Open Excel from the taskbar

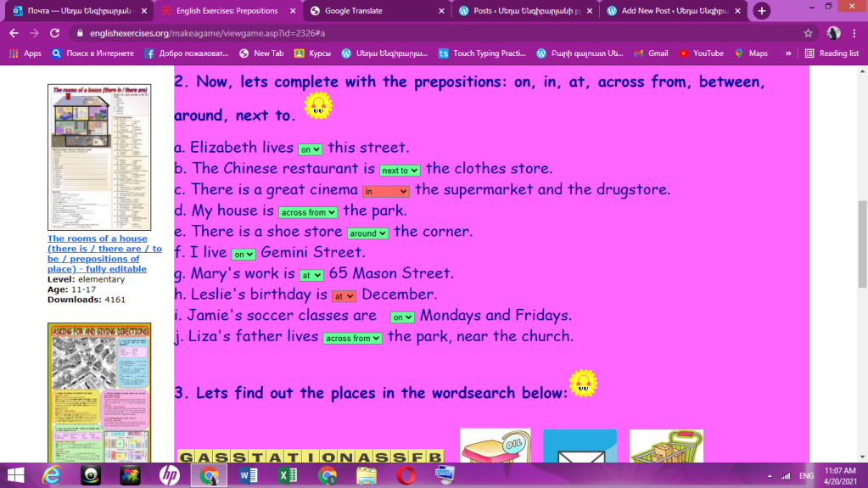tap(288, 475)
